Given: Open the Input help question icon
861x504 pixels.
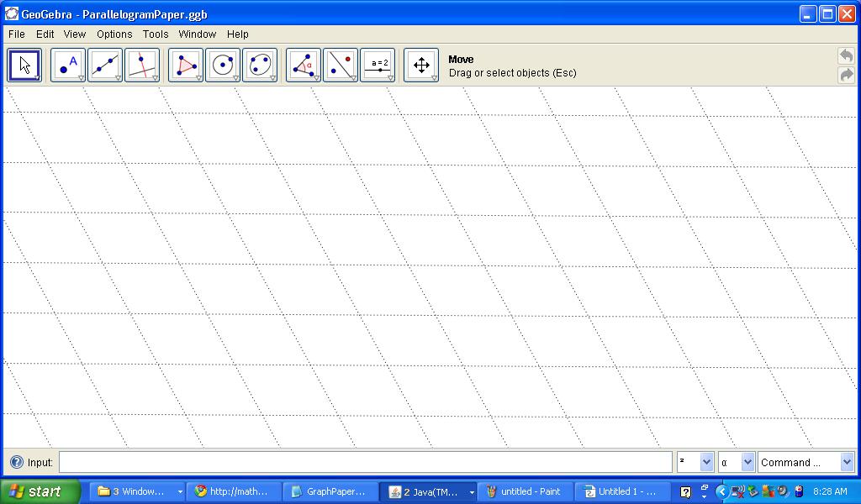Looking at the screenshot, I should point(17,462).
